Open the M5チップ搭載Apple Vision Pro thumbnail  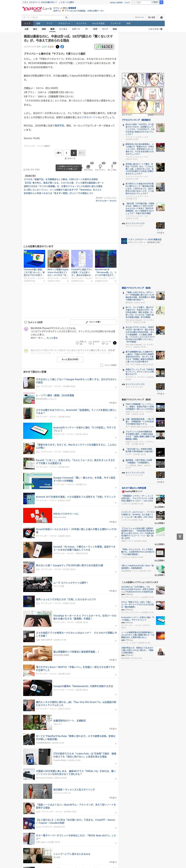point(58,259)
